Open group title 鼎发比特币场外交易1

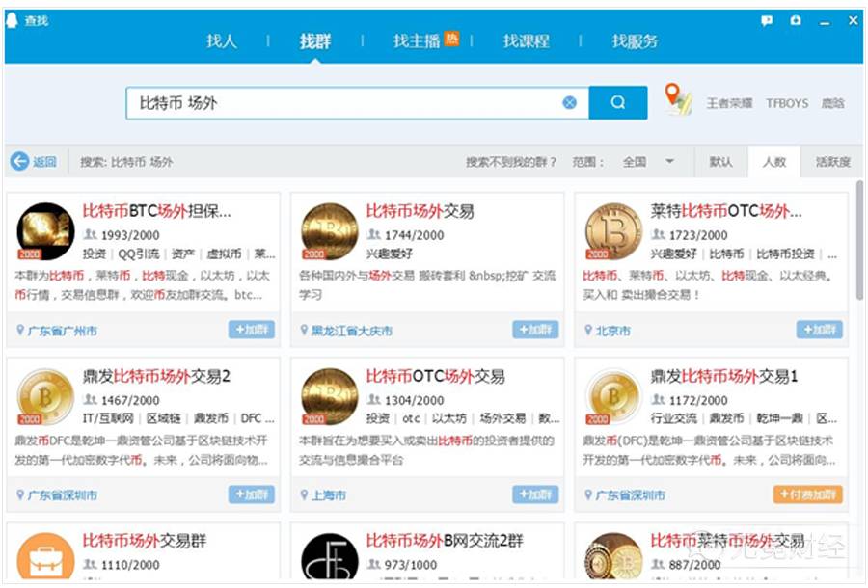click(724, 376)
